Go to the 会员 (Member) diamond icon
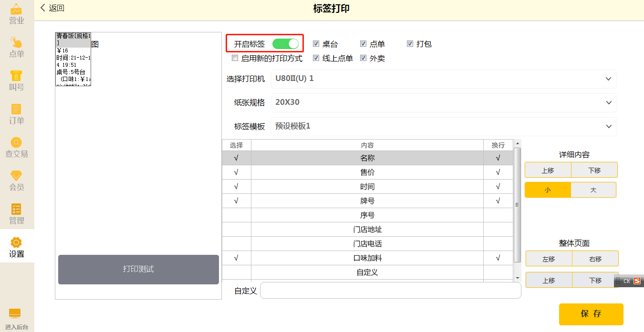Screen dimensions: 644x332 click(x=16, y=181)
